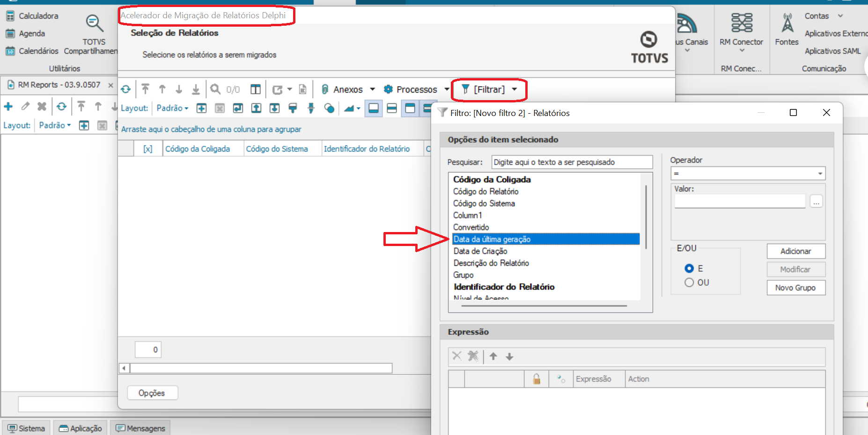Click the save layout icon with return arrow
Image resolution: width=868 pixels, height=435 pixels.
pyautogui.click(x=238, y=108)
